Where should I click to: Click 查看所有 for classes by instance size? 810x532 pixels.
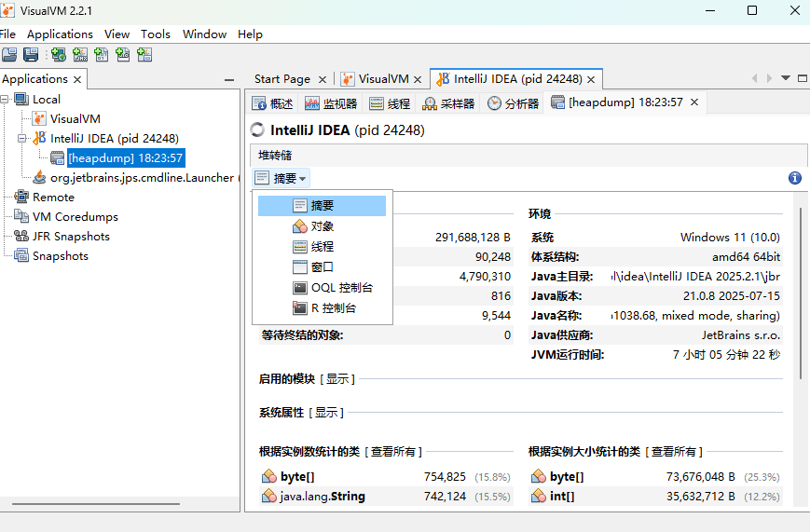674,452
